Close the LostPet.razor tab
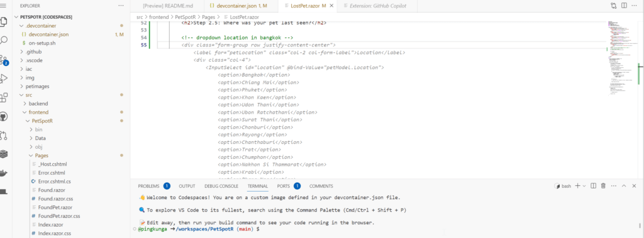This screenshot has height=238, width=644. 331,6
